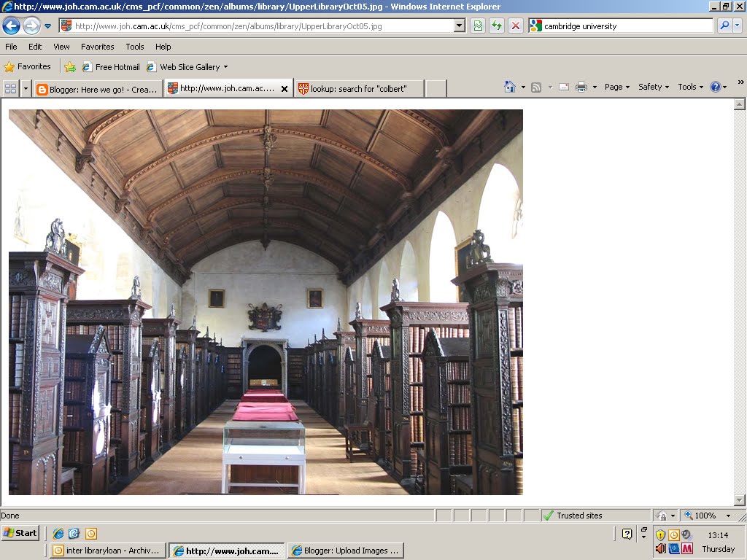
Task: Click the vertical scrollbar down arrow
Action: [740, 500]
